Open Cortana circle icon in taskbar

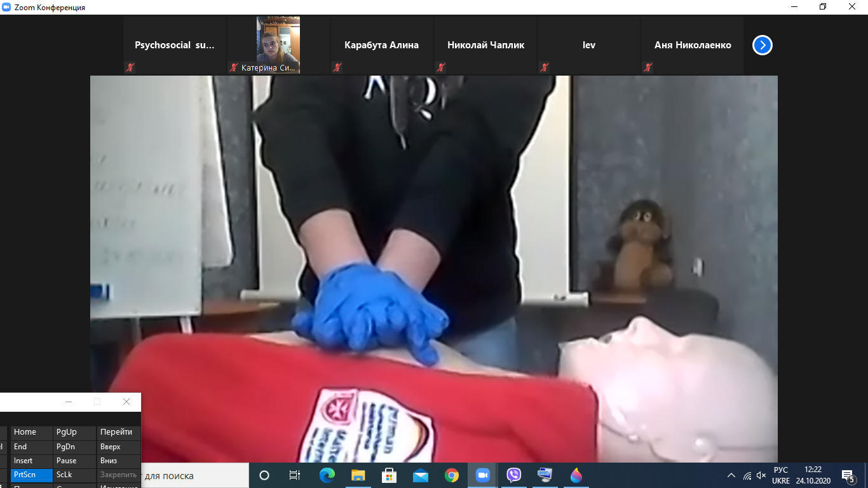point(264,475)
